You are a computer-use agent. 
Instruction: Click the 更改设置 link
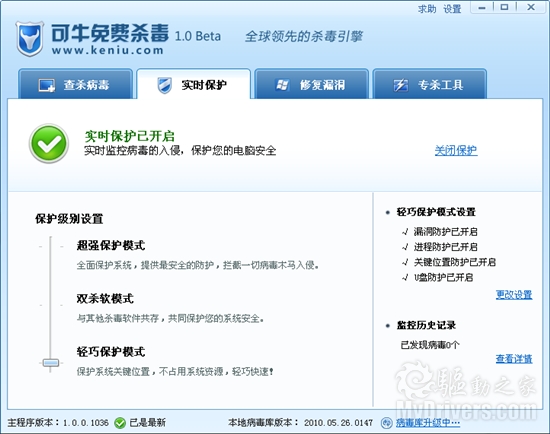point(514,294)
